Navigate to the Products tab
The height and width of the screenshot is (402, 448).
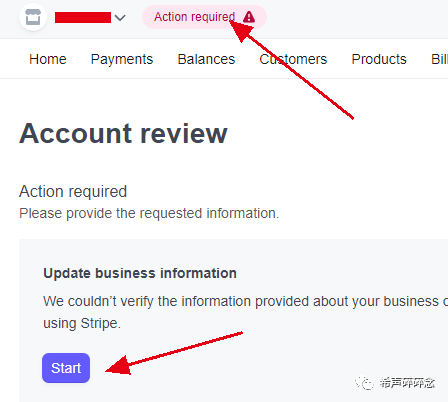coord(379,59)
